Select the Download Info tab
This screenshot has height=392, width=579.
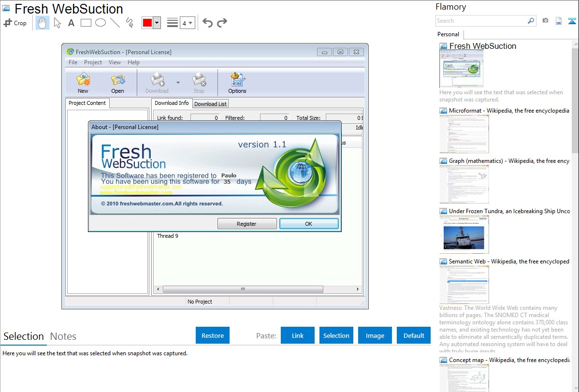coord(172,103)
